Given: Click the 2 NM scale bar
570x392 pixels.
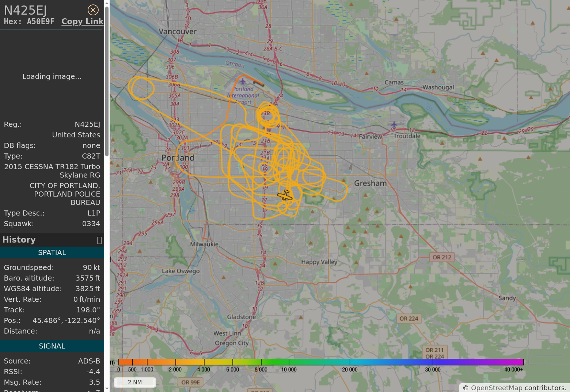Looking at the screenshot, I should [134, 382].
